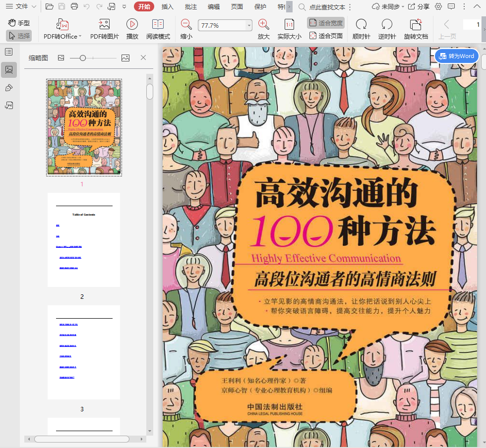Go to 上一页 previous page
This screenshot has height=448, width=486.
(447, 29)
